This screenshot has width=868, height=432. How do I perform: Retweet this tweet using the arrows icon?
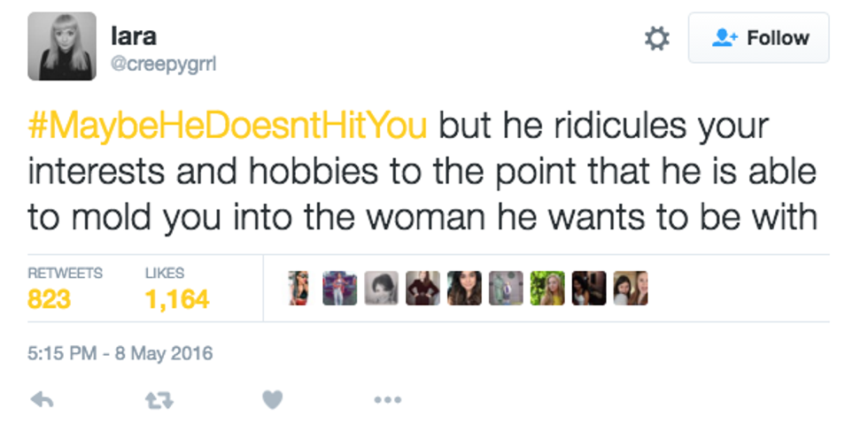pos(156,400)
